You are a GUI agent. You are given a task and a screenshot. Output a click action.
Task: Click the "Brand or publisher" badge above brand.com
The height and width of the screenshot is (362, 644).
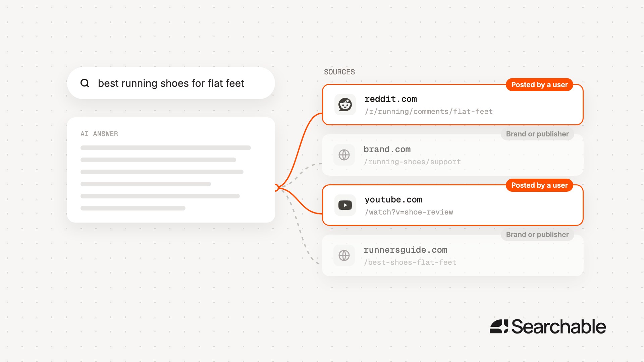[537, 134]
